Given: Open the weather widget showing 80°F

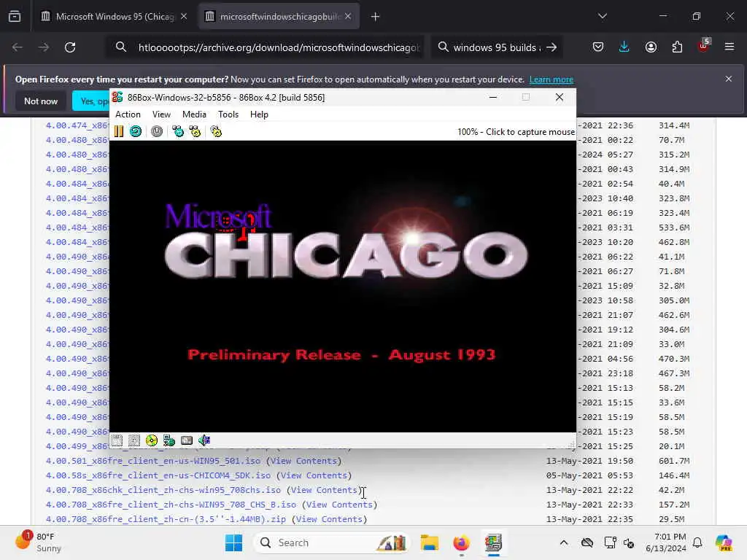Looking at the screenshot, I should point(38,542).
